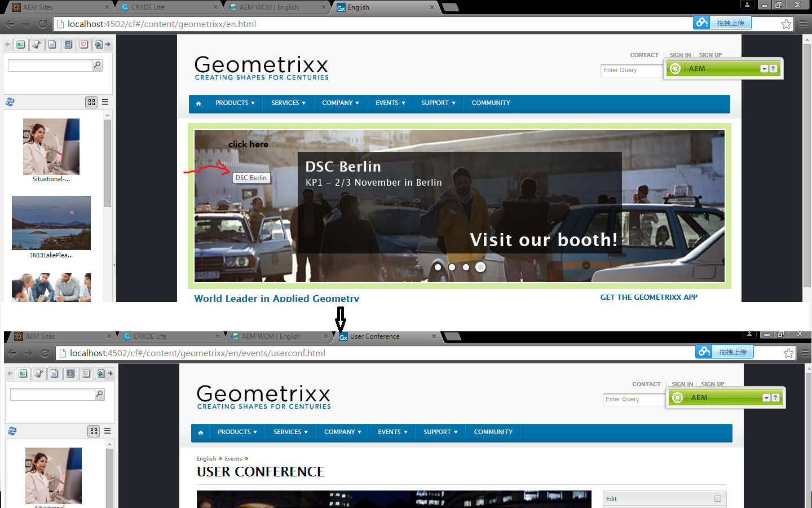Toggle the Edit panel checkbox in User Conference window
Image resolution: width=812 pixels, height=508 pixels.
coord(717,498)
